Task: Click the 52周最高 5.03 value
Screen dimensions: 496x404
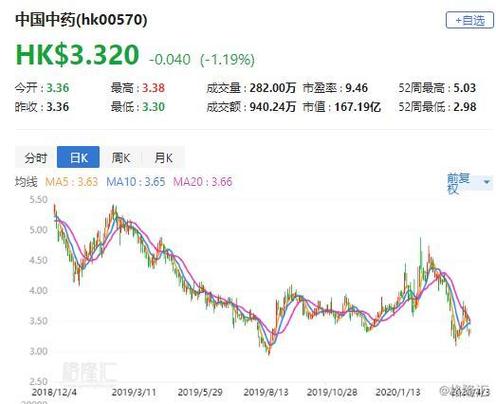Action: [x=465, y=88]
